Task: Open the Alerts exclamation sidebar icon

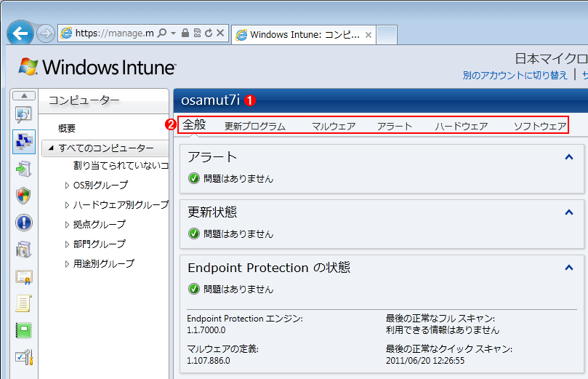Action: (24, 223)
